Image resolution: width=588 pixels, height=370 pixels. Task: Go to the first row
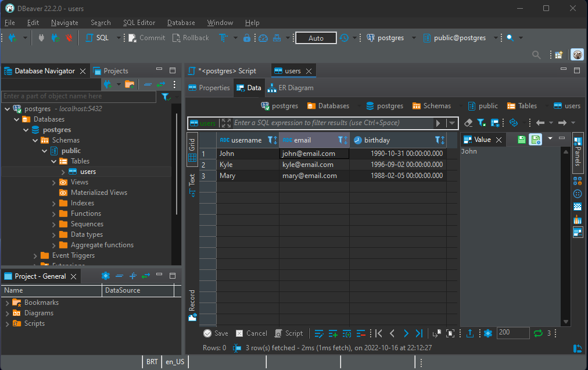(x=379, y=333)
